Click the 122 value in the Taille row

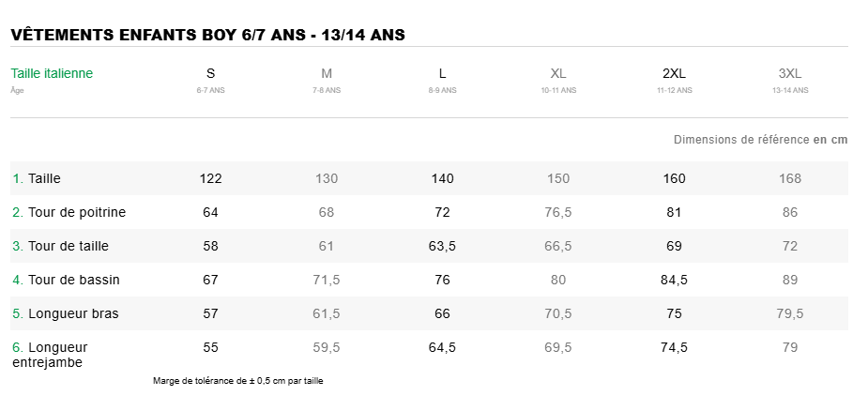(x=210, y=178)
